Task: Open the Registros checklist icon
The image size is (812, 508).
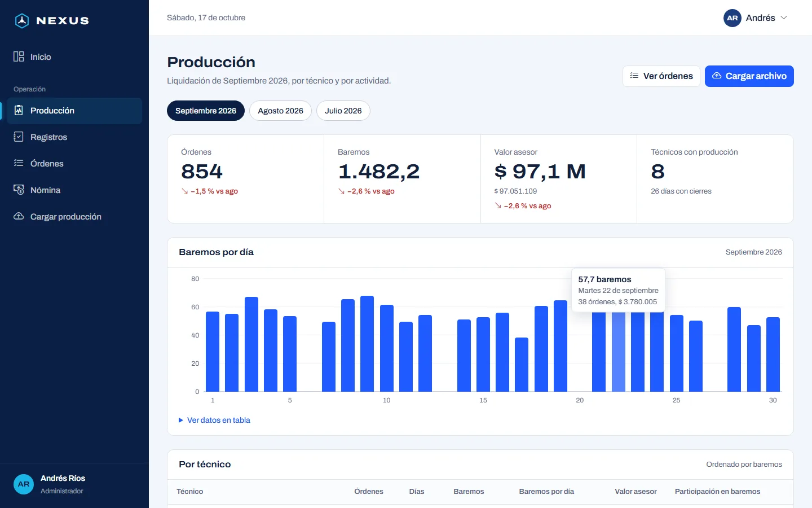Action: coord(19,137)
